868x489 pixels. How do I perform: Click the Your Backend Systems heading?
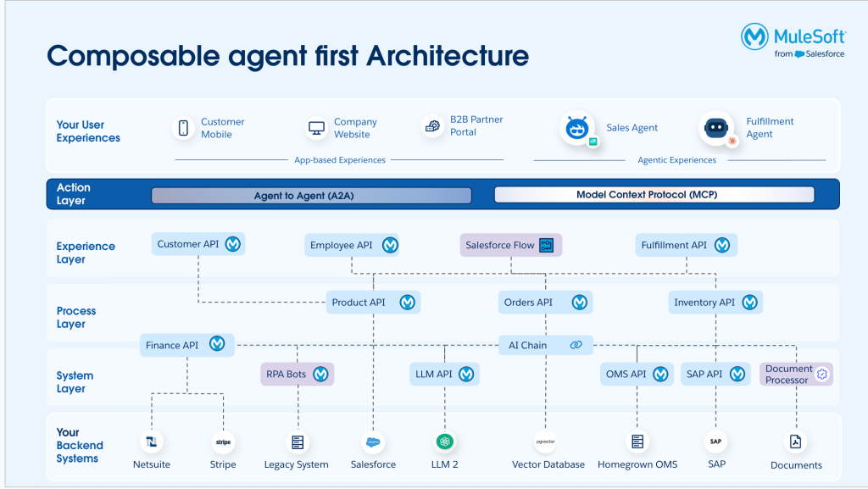point(80,445)
